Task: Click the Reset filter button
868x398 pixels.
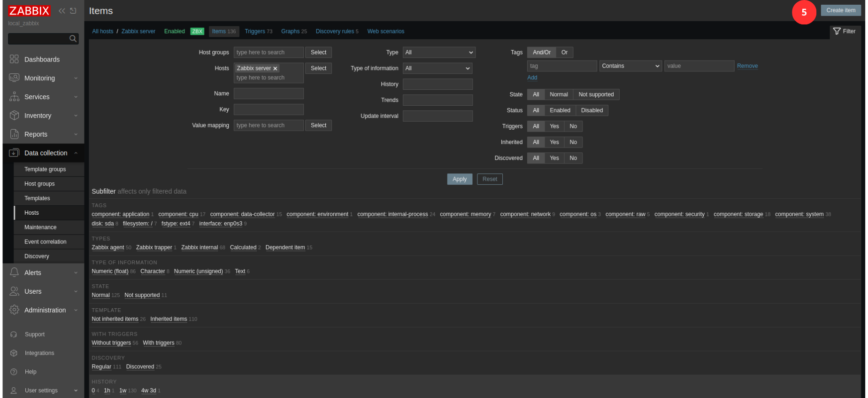Action: pos(490,179)
